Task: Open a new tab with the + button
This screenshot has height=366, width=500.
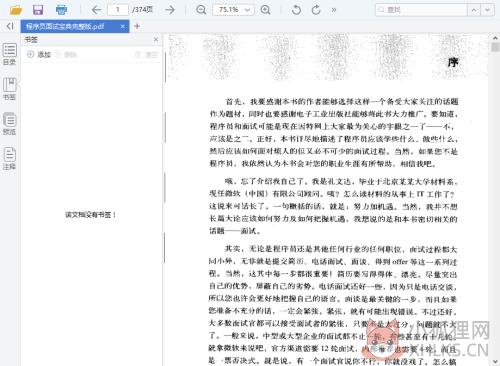Action: 137,26
